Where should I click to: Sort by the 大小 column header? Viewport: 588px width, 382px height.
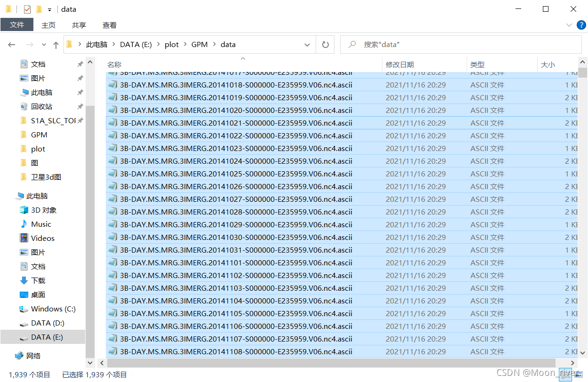click(548, 64)
